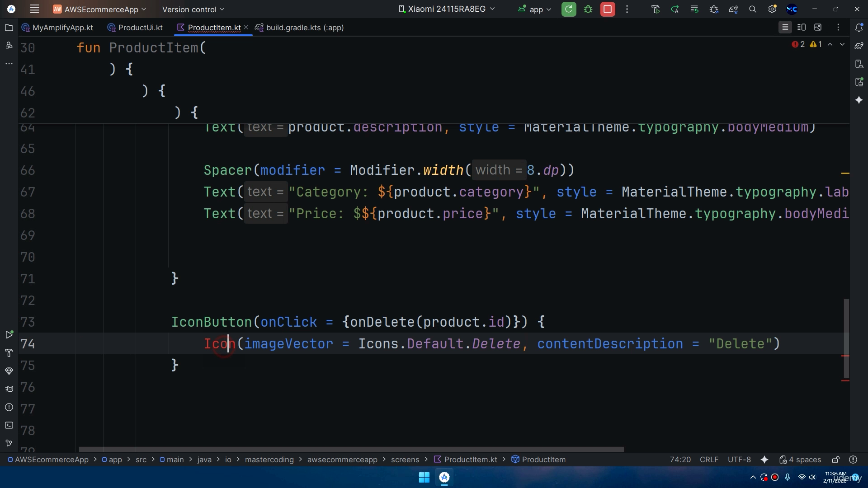Go to next highlighted error arrow

pyautogui.click(x=842, y=44)
